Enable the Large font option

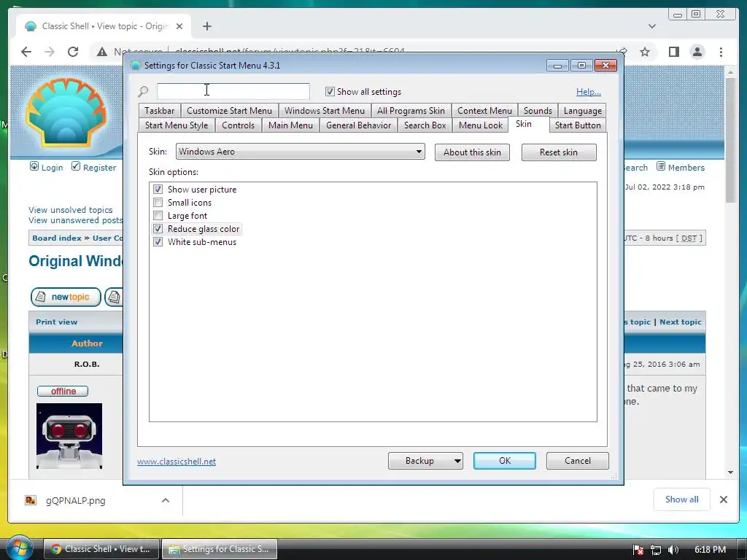click(x=158, y=216)
